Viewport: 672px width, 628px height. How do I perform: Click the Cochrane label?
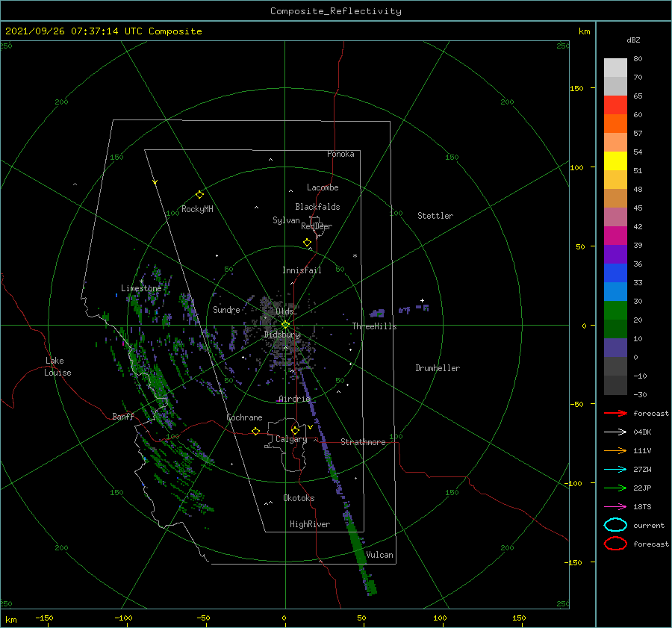[244, 417]
